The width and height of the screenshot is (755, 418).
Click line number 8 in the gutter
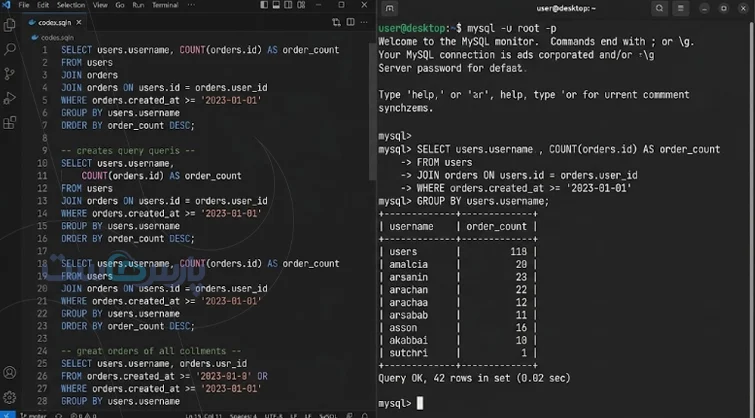[45, 138]
